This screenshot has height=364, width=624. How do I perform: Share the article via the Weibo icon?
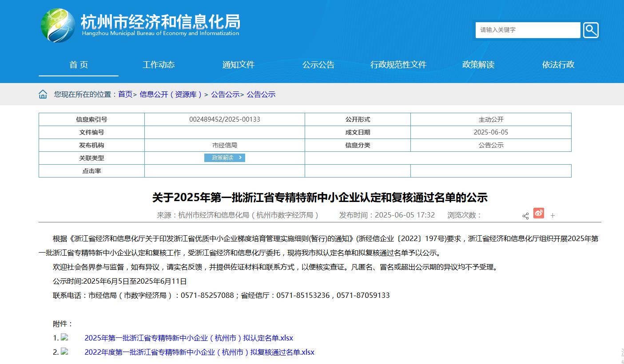click(539, 214)
